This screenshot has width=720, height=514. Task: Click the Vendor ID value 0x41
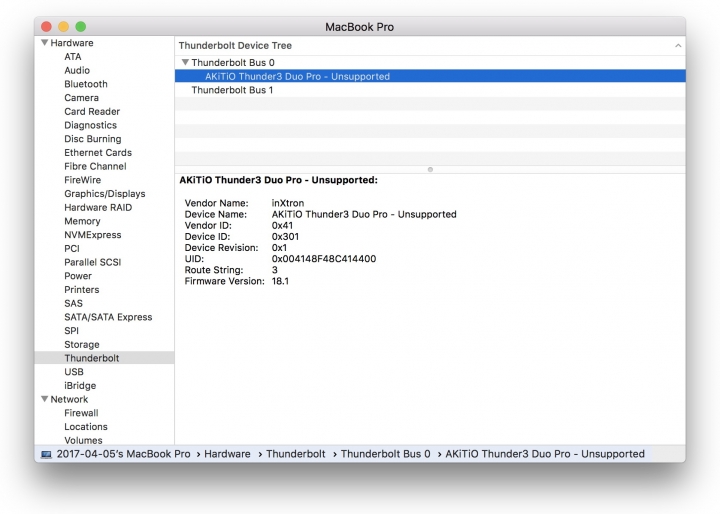point(282,226)
